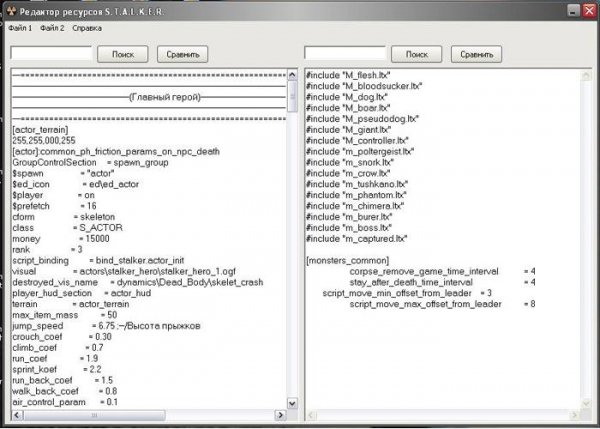
Task: Click the rank = 3 line
Action: [x=47, y=250]
